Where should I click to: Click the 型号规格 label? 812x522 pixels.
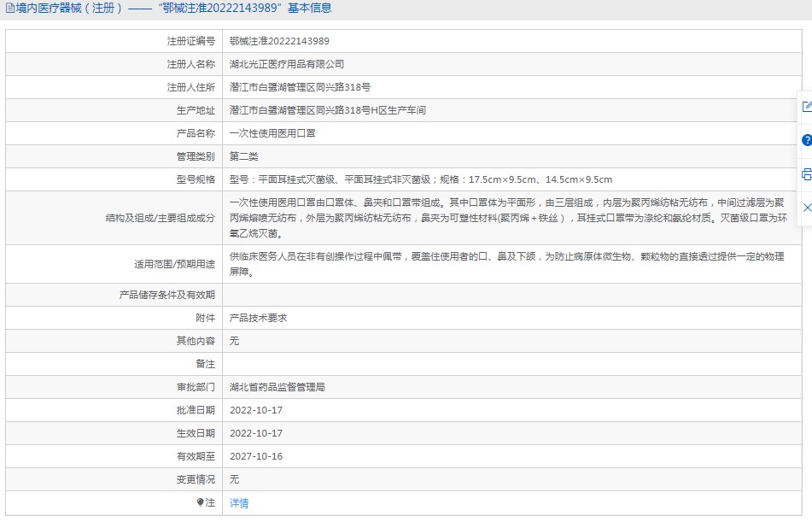[196, 179]
